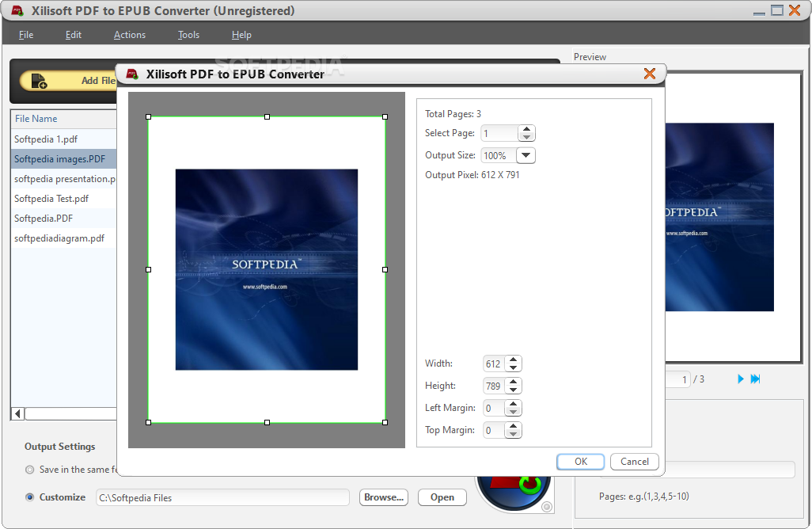Decrease the Select Page value
This screenshot has height=529, width=812.
526,137
